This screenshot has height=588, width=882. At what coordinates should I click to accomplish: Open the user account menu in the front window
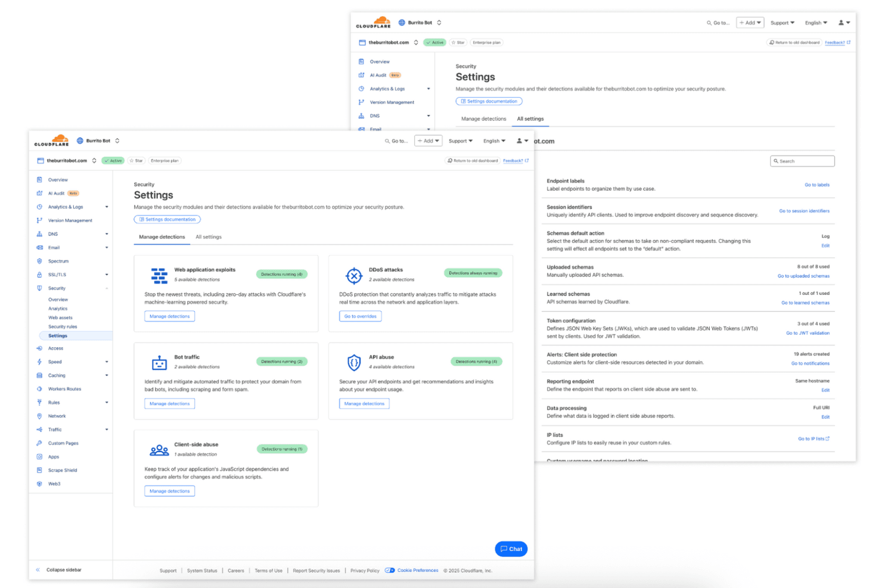point(523,141)
